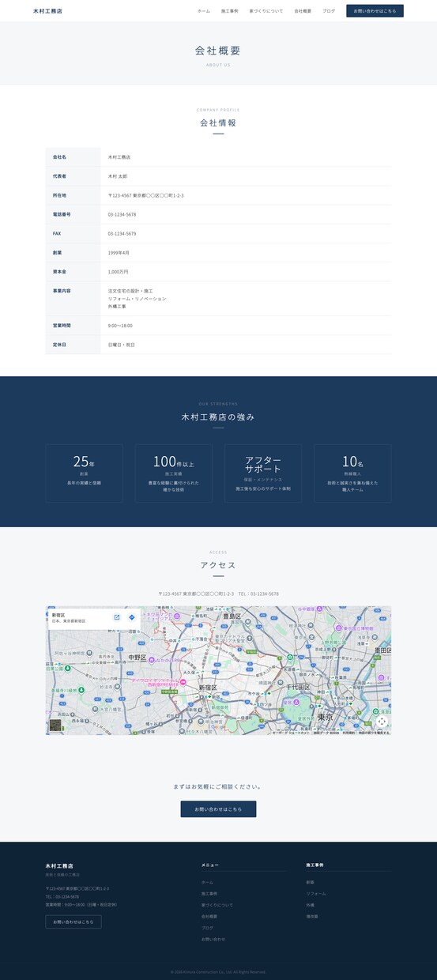Open footer リフォーム link
Screen dimensions: 437x980
point(316,894)
